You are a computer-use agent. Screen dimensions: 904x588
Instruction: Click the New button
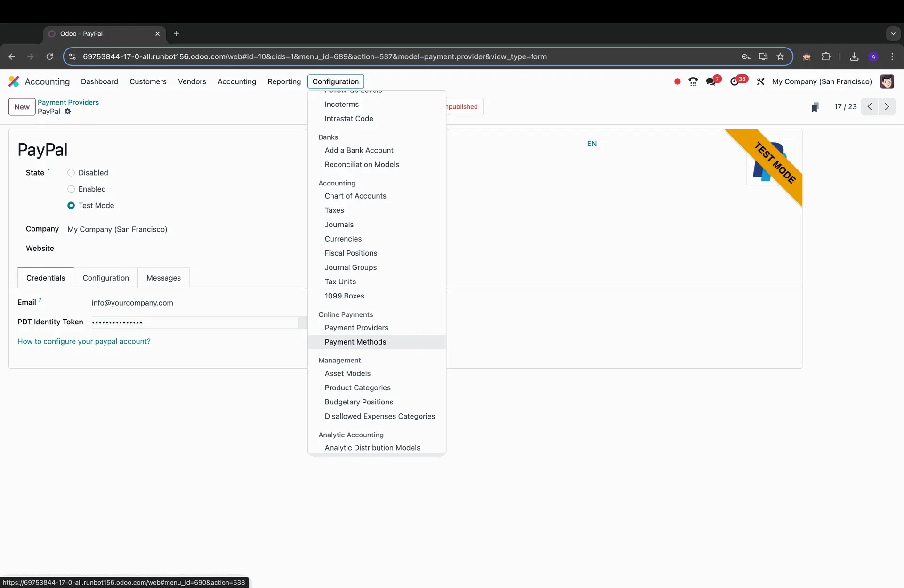(22, 107)
